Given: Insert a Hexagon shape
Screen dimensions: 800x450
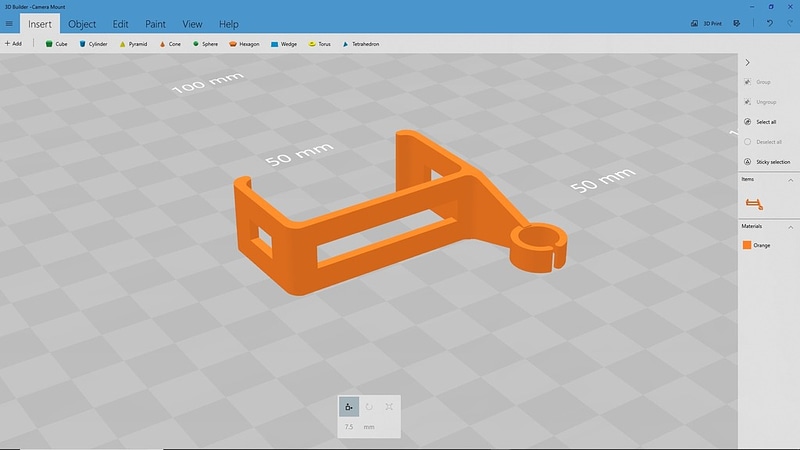Looking at the screenshot, I should (244, 44).
